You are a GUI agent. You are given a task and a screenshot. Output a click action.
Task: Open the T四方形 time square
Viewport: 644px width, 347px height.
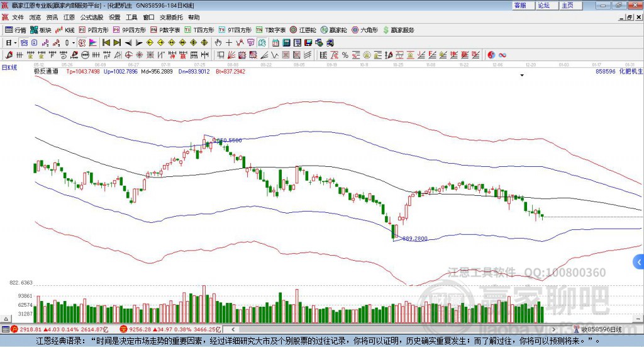199,30
